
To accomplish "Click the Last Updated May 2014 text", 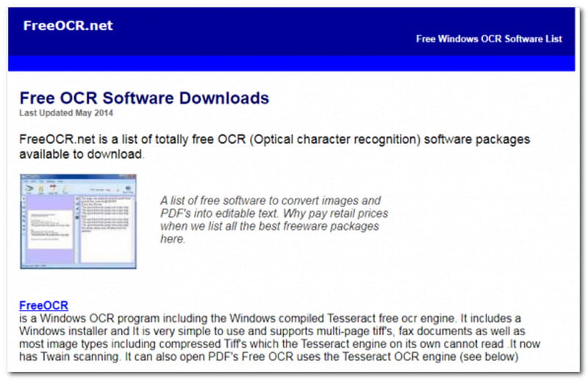I will pos(66,113).
